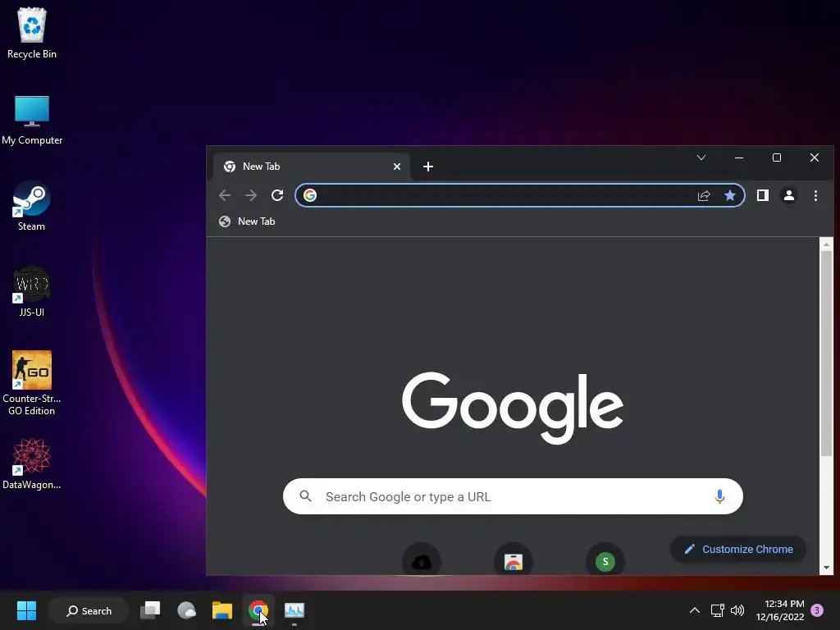Go back with Chrome's back arrow
Screen dimensions: 840x630
(x=225, y=195)
